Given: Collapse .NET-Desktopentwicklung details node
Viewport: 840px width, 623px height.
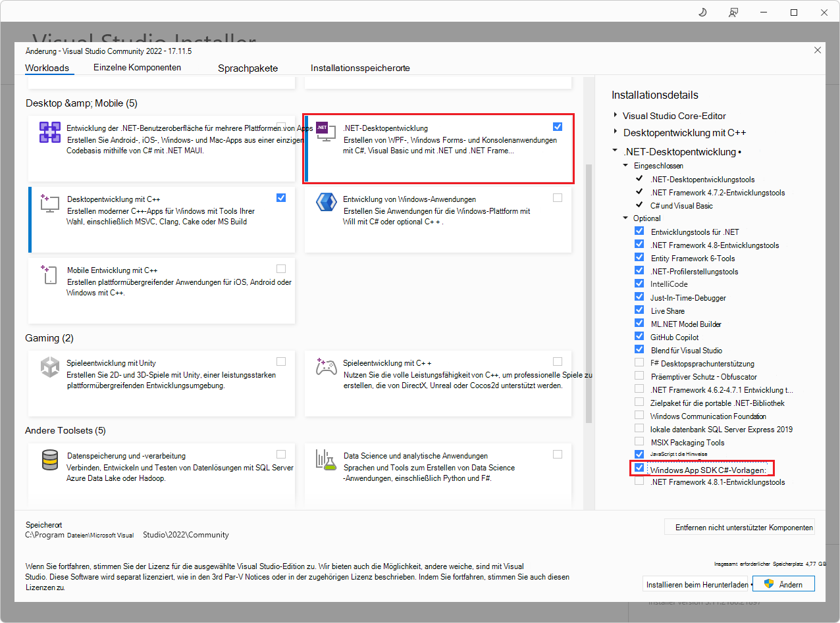Looking at the screenshot, I should pos(615,151).
